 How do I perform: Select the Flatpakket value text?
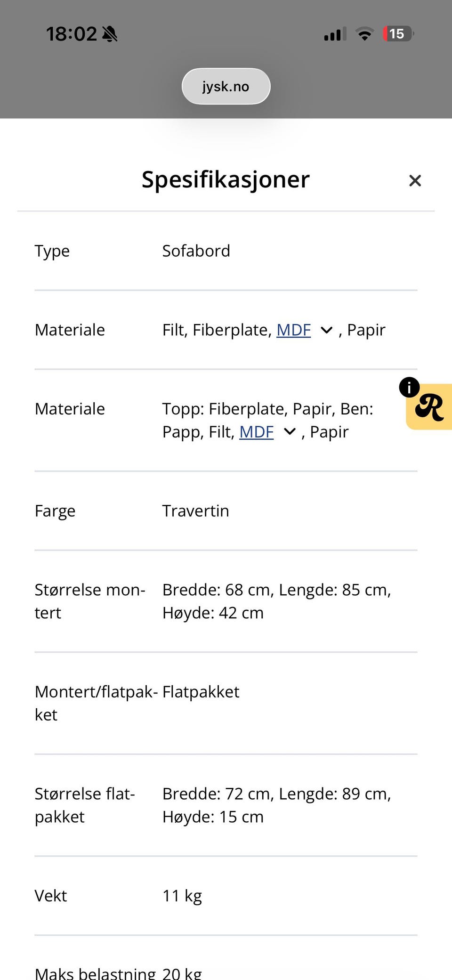(201, 692)
